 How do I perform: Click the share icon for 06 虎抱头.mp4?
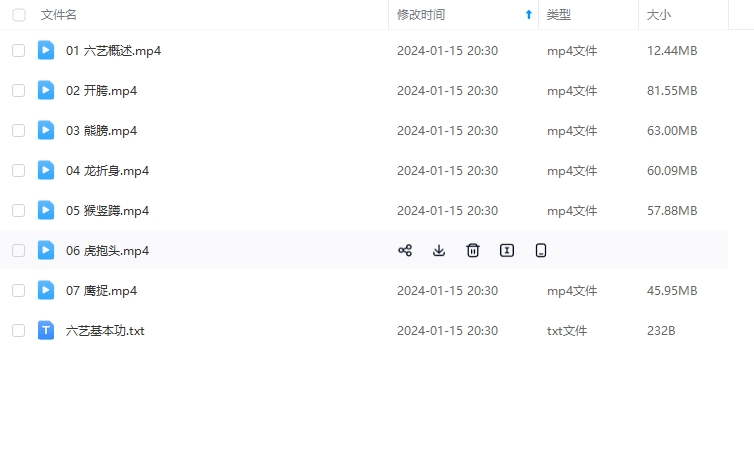click(405, 251)
